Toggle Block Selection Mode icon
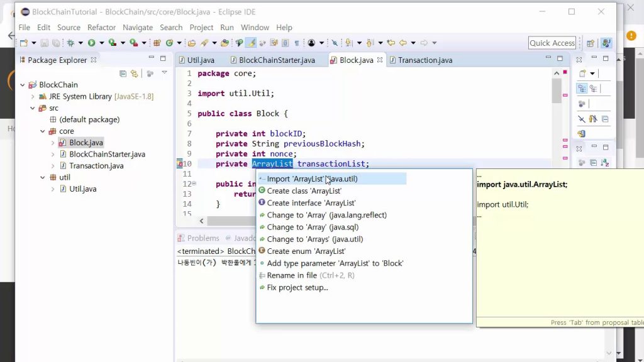The height and width of the screenshot is (362, 644). tap(285, 43)
